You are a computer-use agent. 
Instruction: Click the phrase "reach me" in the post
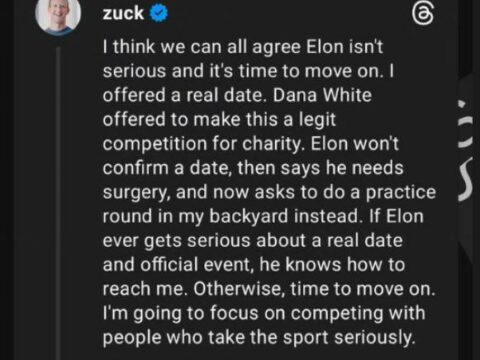tap(144, 289)
